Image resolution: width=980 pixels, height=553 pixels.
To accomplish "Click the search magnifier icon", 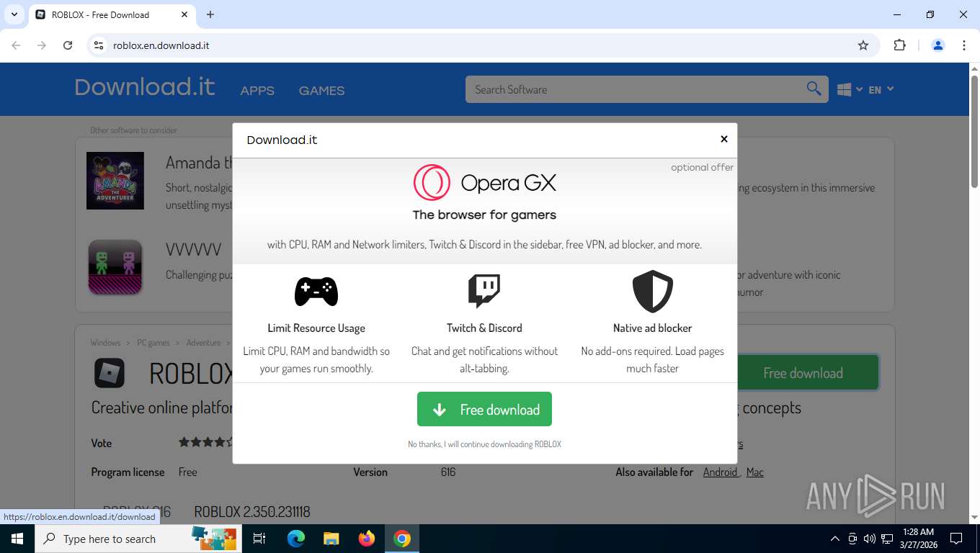I will pos(814,89).
